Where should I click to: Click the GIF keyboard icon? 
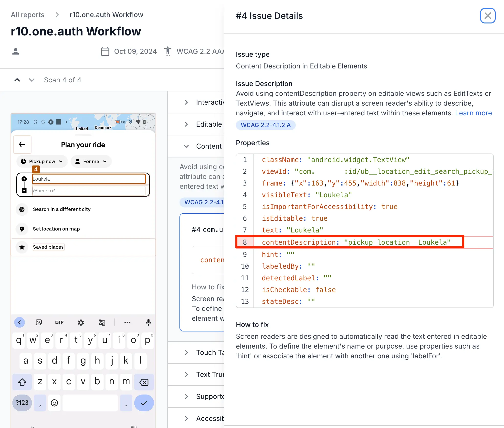[x=59, y=322]
